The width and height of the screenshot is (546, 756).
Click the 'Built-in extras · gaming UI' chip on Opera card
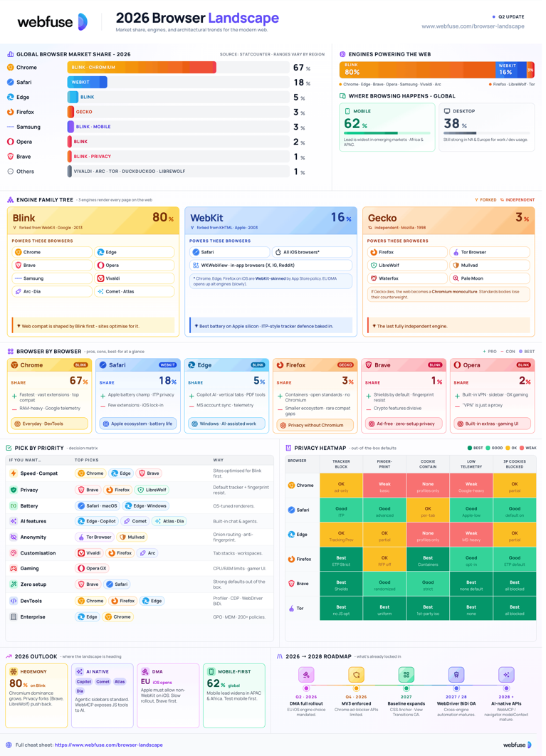tap(492, 424)
